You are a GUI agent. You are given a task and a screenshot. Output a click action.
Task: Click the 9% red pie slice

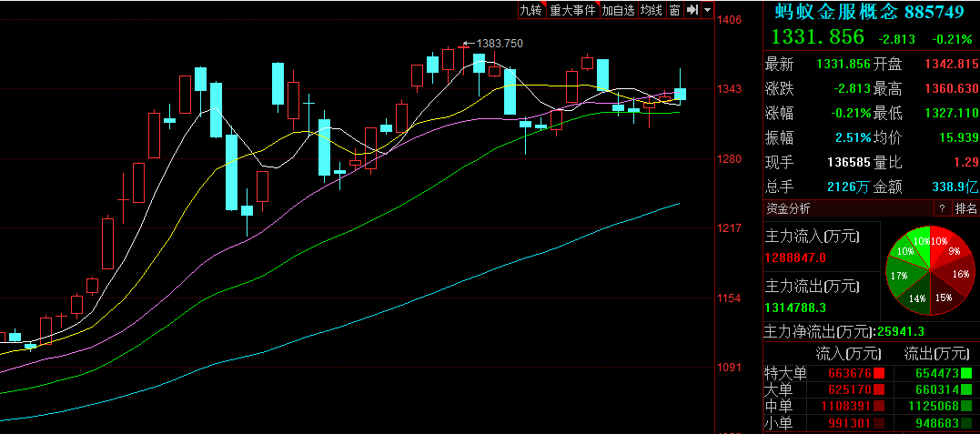tap(954, 251)
